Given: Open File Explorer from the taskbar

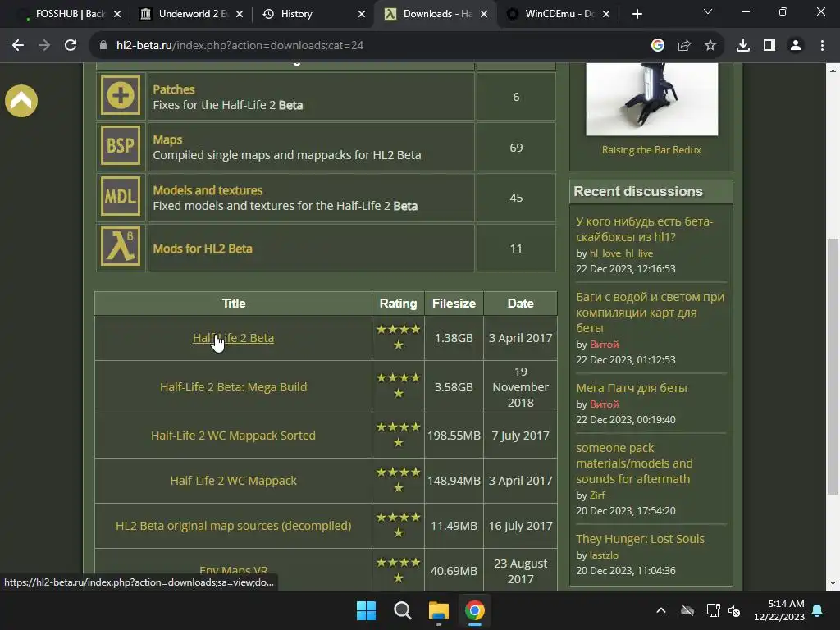Looking at the screenshot, I should 439,610.
